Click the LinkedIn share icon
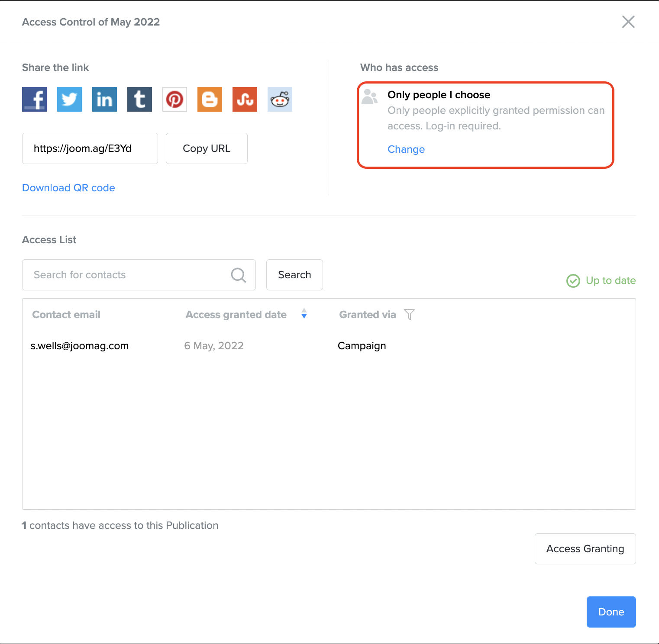Viewport: 659px width, 644px height. pyautogui.click(x=104, y=99)
